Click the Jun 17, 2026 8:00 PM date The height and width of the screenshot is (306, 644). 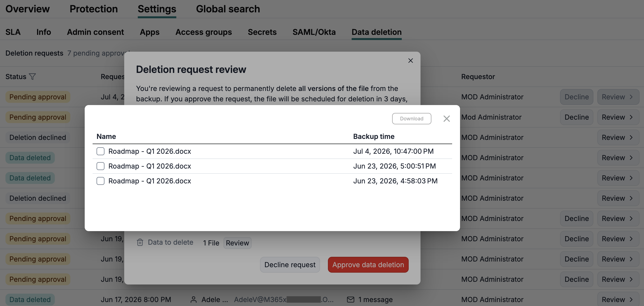[136, 300]
